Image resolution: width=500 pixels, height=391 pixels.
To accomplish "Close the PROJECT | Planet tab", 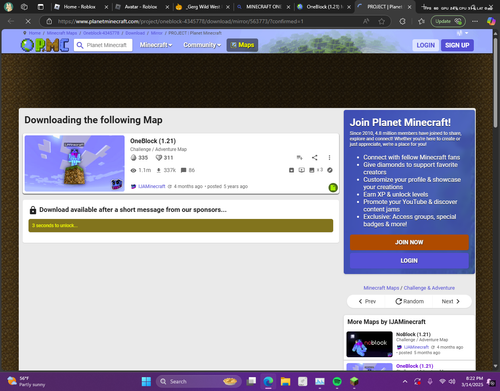I will coord(409,7).
